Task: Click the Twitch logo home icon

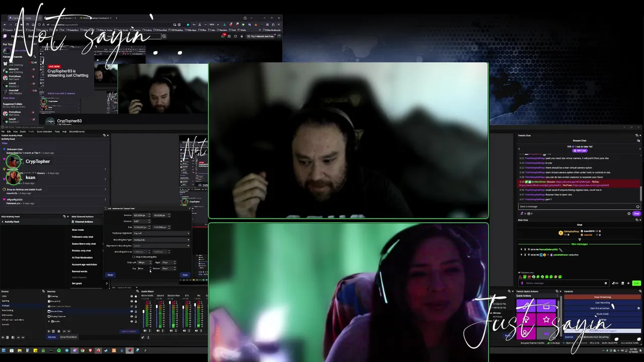Action: click(x=5, y=36)
